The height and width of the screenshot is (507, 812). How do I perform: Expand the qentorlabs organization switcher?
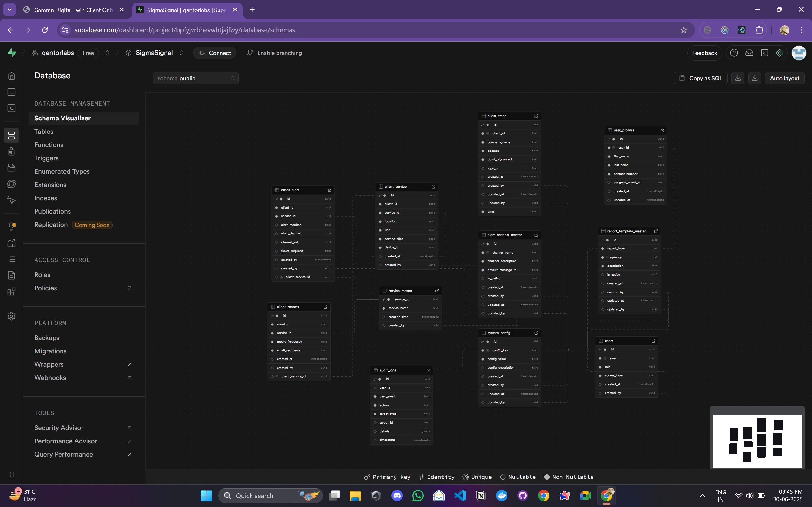tap(108, 53)
